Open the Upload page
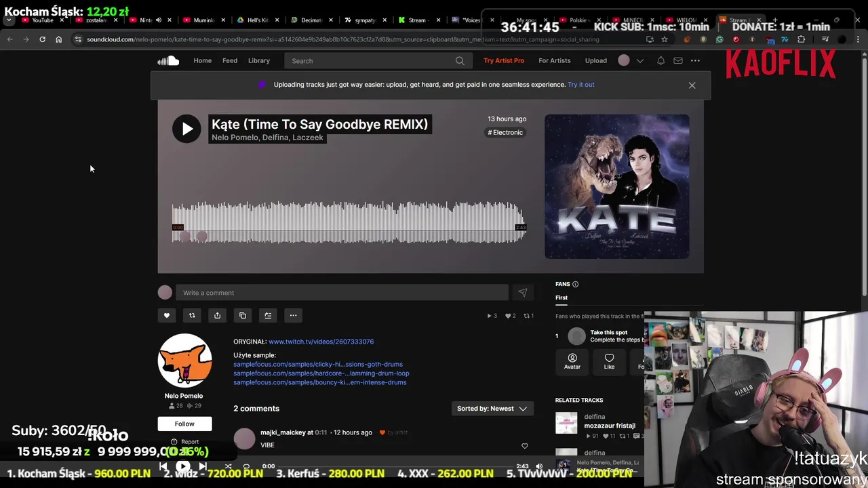This screenshot has width=868, height=488. (x=596, y=61)
